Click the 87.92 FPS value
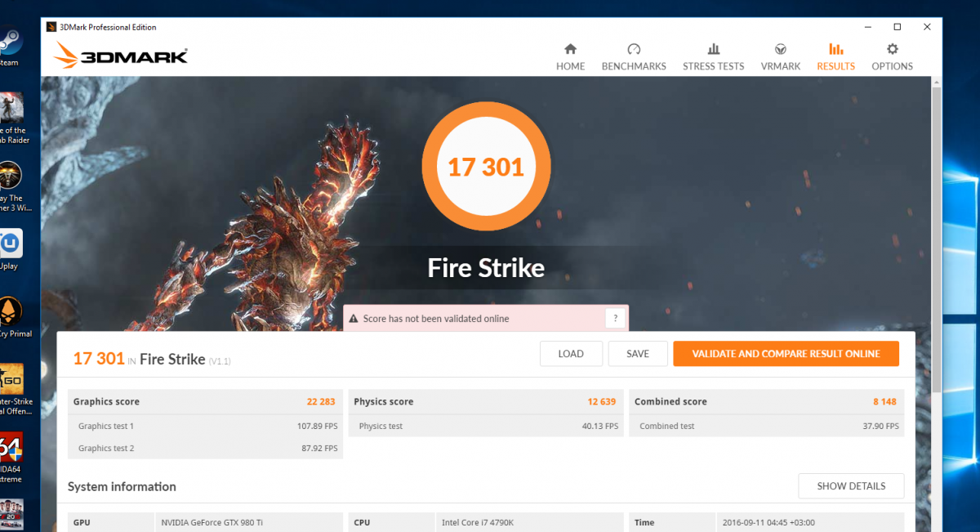 [319, 448]
